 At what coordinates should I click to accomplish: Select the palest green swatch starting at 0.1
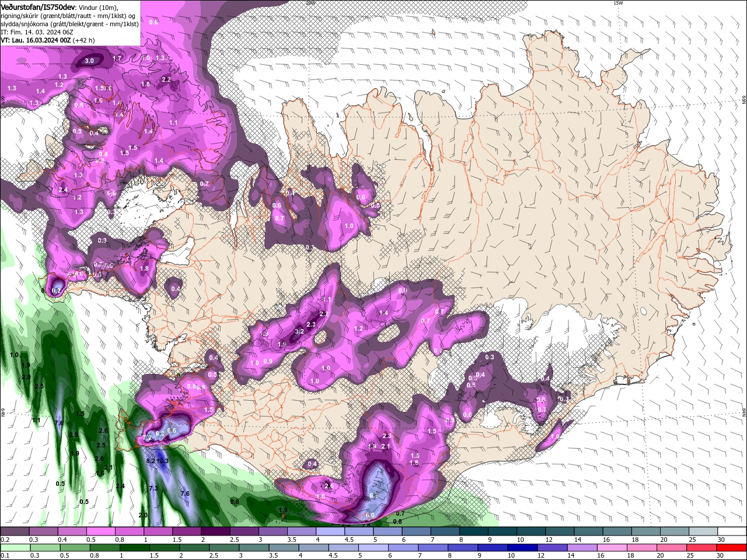point(15,547)
